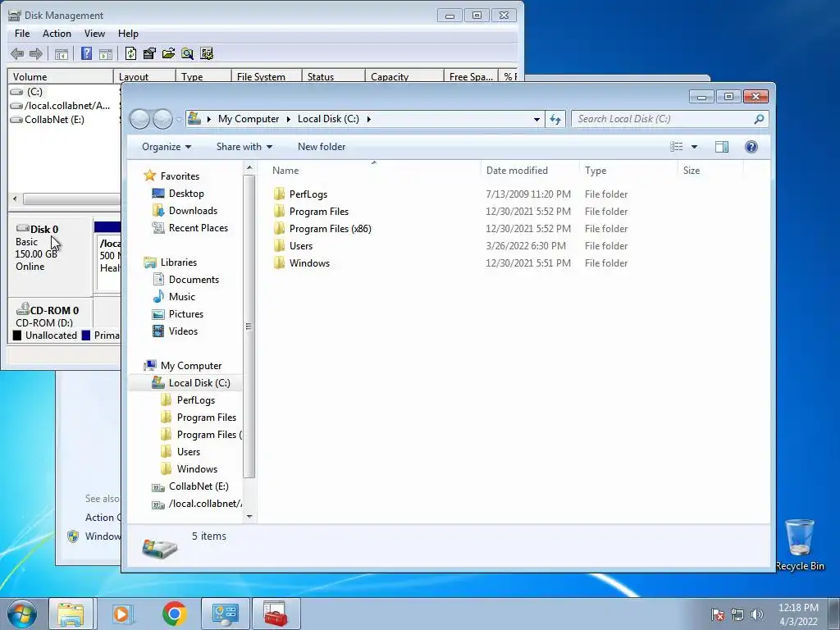Click the refresh button beside the address bar
Screen dimensions: 840x630
point(555,119)
